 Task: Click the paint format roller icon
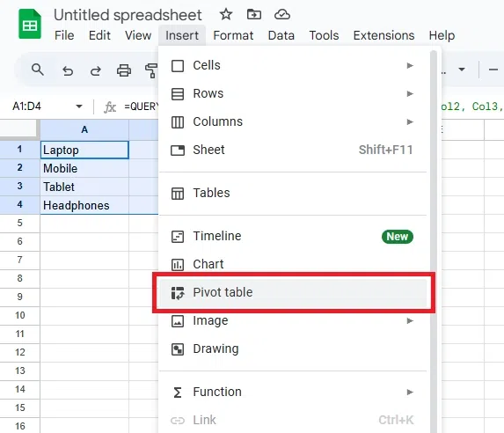click(x=151, y=70)
